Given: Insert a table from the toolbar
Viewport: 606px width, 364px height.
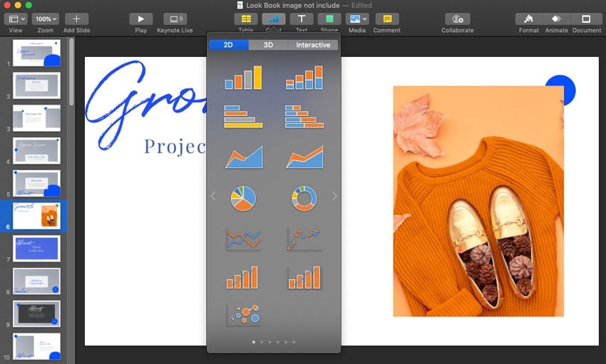Looking at the screenshot, I should click(246, 19).
